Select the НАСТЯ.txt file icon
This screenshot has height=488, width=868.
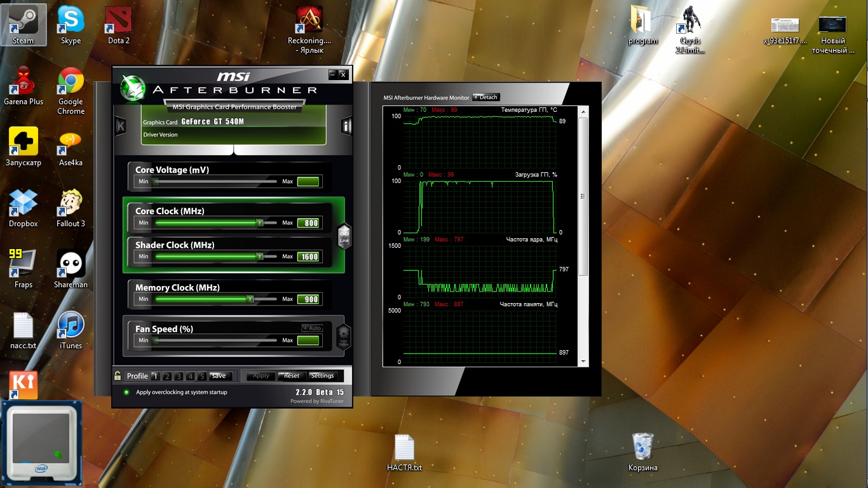pyautogui.click(x=404, y=452)
